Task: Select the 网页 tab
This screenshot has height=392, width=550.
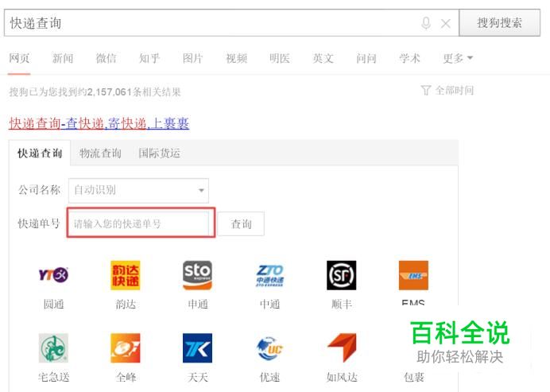Action: pyautogui.click(x=19, y=58)
